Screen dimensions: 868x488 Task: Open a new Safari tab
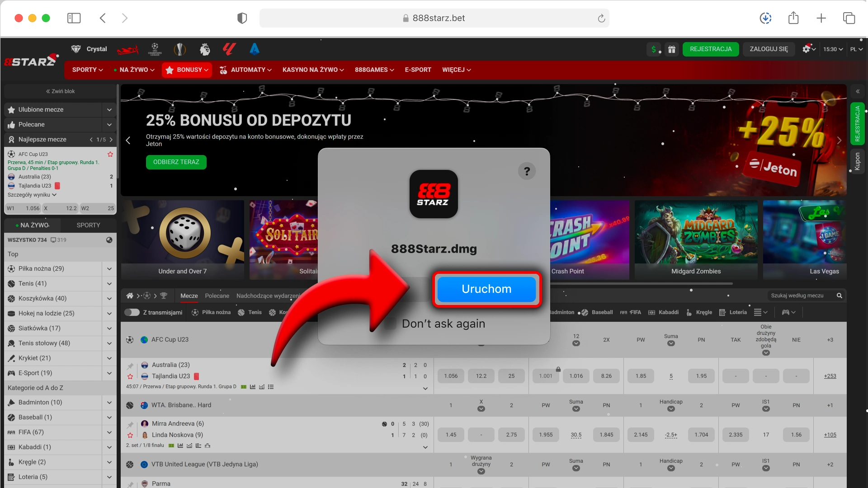coord(821,18)
